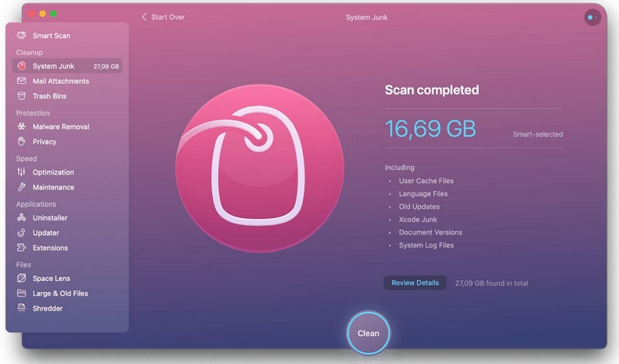
Task: Click the back chevron beside Start Over
Action: click(144, 17)
